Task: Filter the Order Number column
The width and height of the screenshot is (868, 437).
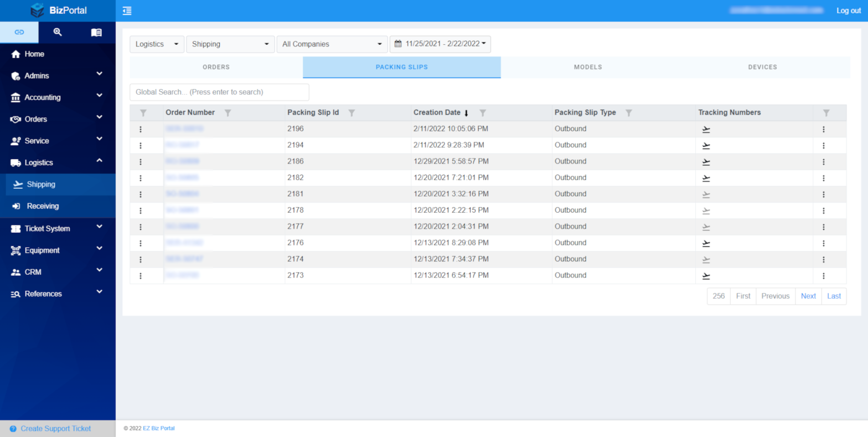Action: [x=228, y=112]
